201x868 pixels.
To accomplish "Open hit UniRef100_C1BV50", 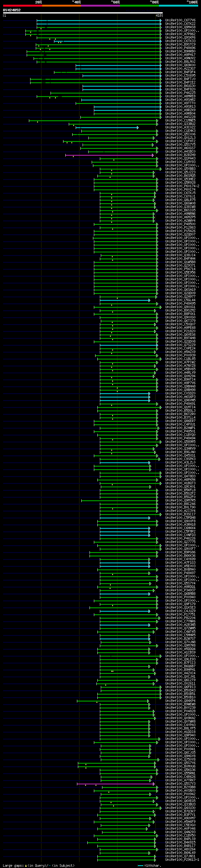I will [180, 836].
